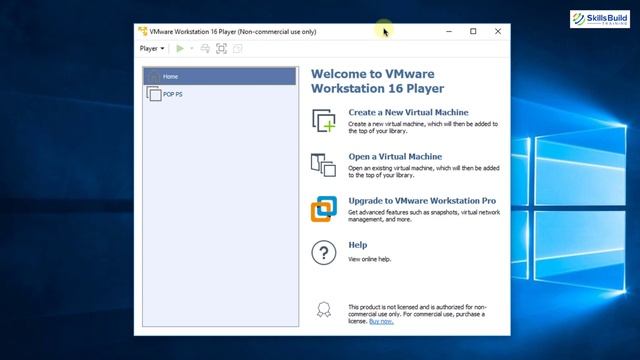Click the Help heading link

point(358,245)
